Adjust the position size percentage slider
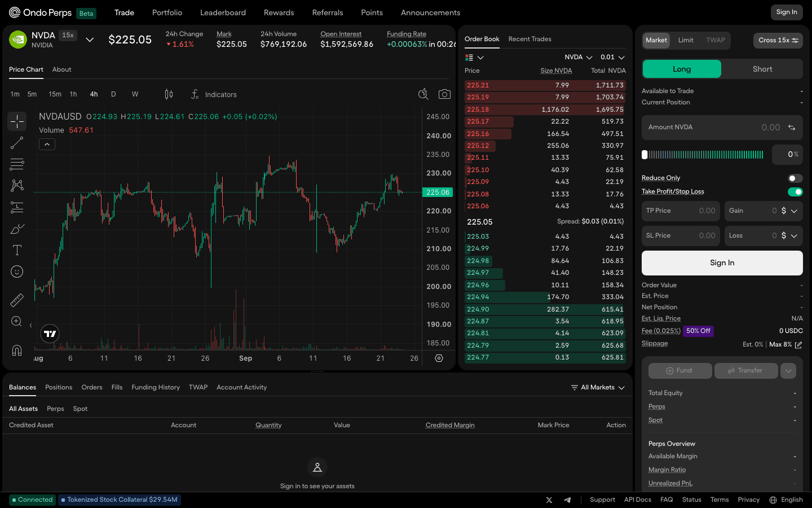812x508 pixels. [x=703, y=155]
